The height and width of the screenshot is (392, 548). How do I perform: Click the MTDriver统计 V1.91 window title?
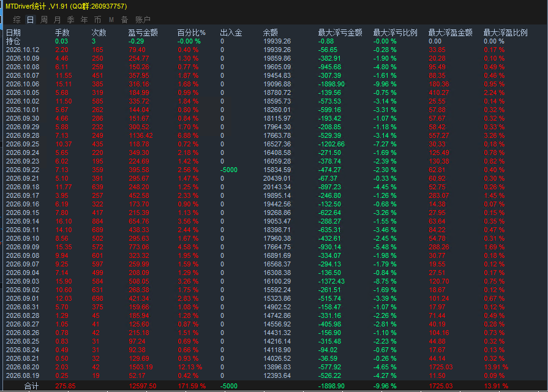(x=66, y=6)
